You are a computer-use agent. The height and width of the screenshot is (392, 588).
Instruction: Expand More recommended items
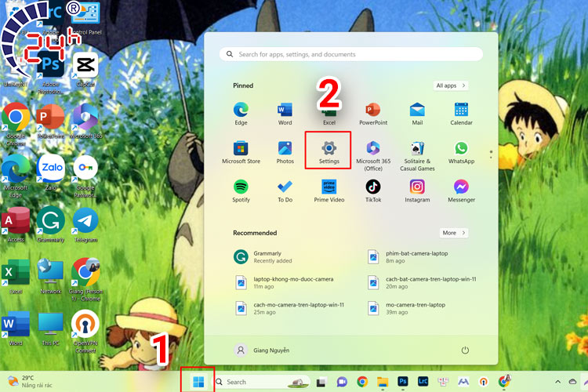[x=454, y=233]
